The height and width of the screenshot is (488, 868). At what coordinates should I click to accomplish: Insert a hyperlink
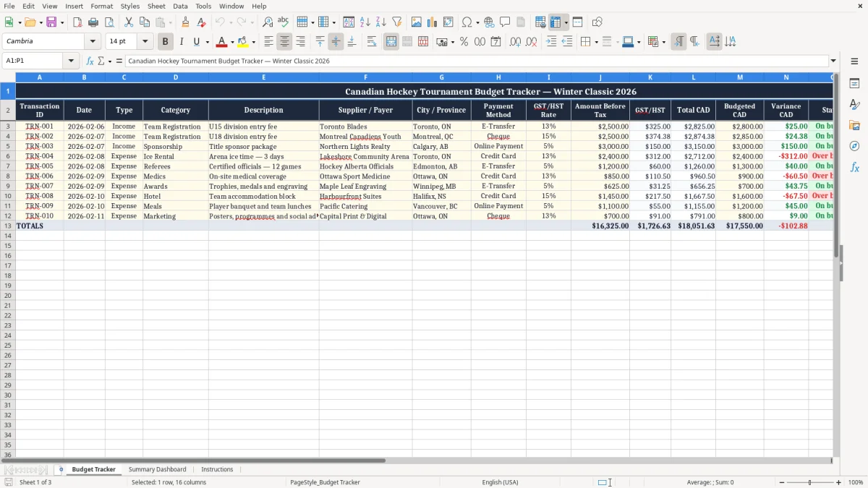coord(489,22)
